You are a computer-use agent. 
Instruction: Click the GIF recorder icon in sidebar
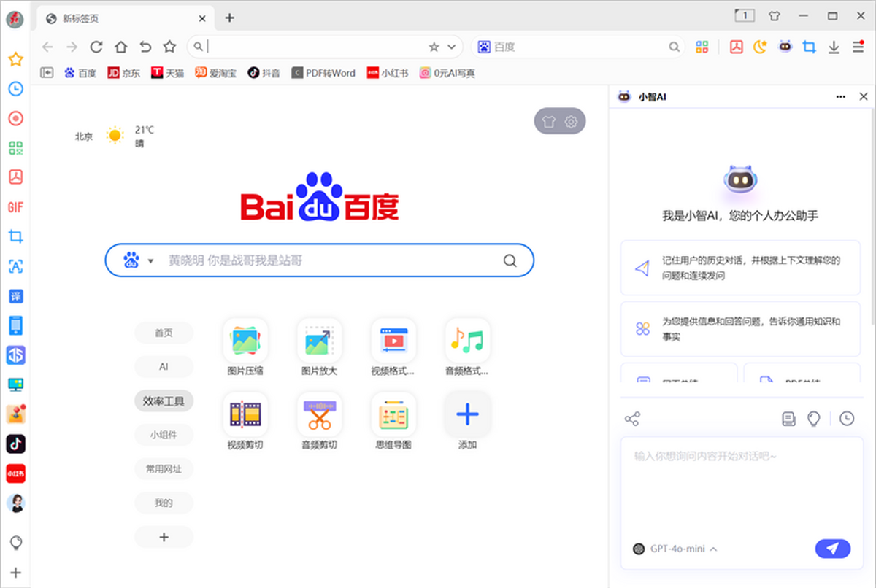15,207
